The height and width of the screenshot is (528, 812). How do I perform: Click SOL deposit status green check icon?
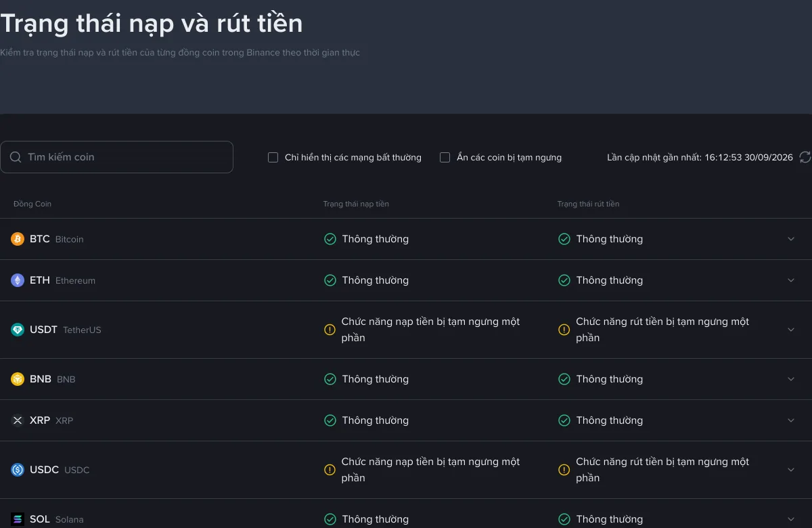330,519
